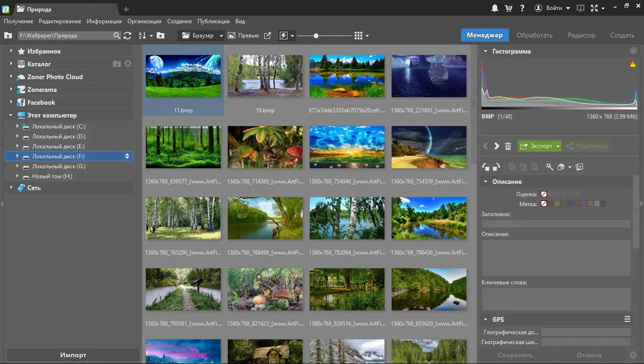644x364 pixels.
Task: Click the magic wand quick-fix icon
Action: point(549,167)
